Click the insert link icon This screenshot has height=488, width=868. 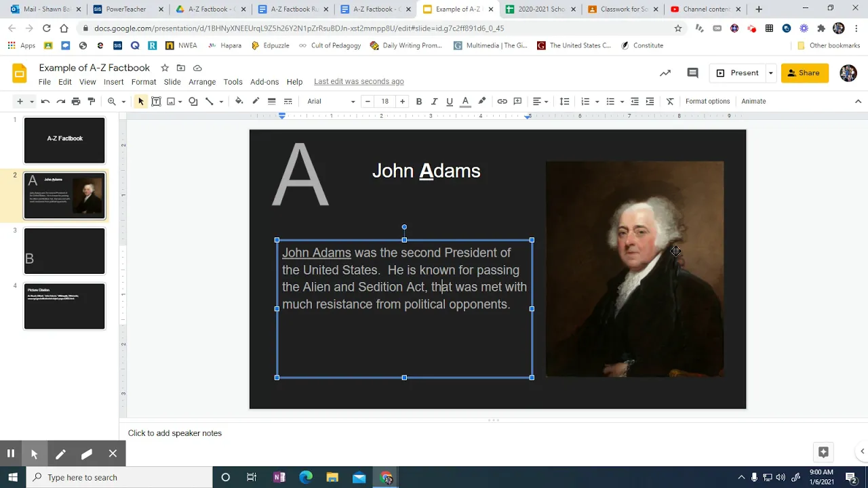coord(502,102)
